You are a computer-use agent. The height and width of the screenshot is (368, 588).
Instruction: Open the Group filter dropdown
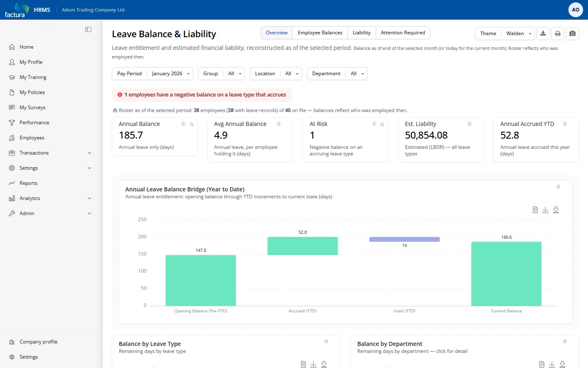221,74
